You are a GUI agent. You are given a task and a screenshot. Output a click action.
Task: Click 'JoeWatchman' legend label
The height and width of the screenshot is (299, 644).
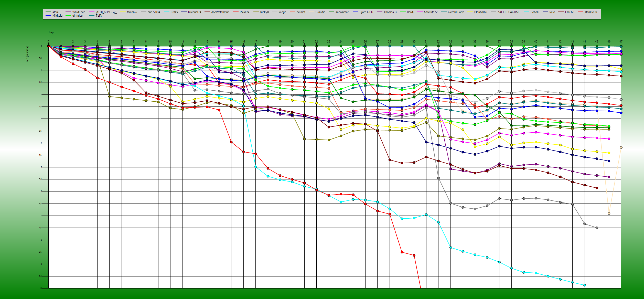pyautogui.click(x=220, y=12)
